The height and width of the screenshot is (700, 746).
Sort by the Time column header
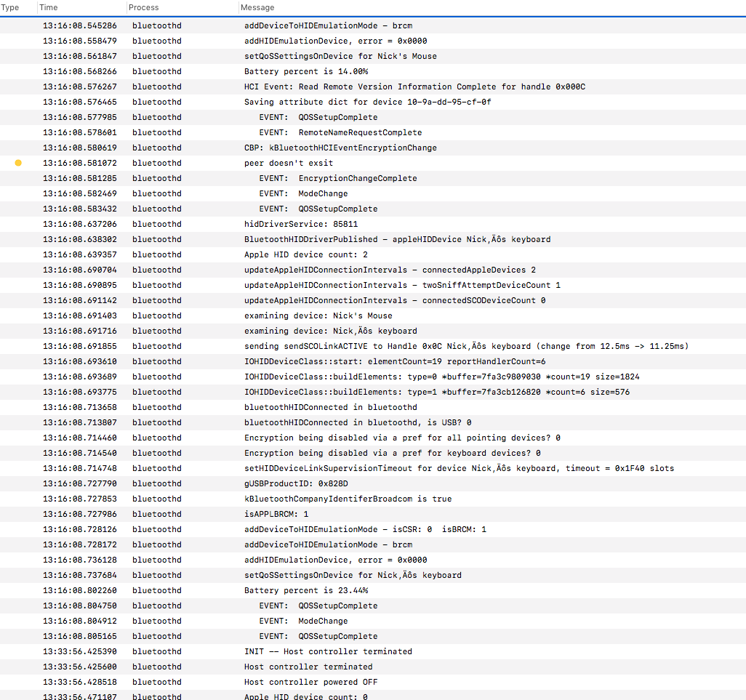pos(49,7)
